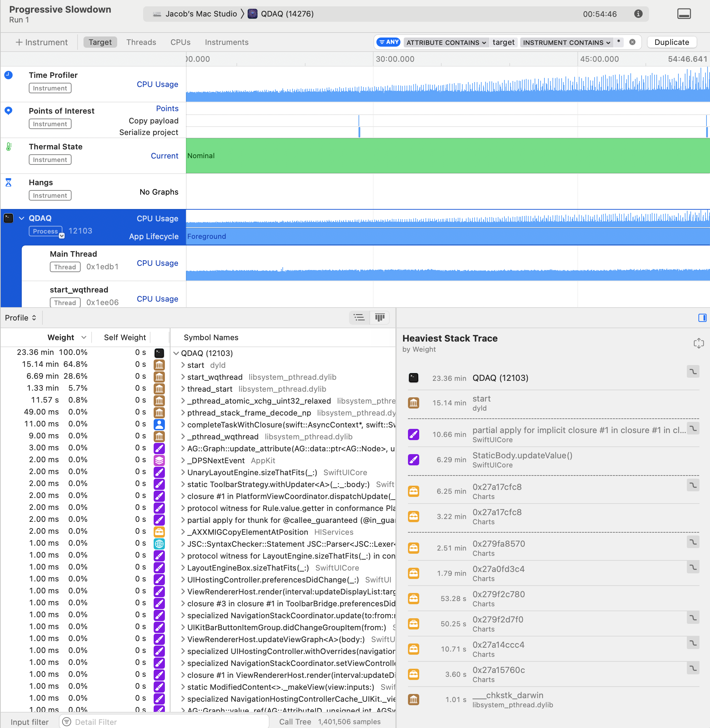Click the Duplicate button

coord(672,42)
